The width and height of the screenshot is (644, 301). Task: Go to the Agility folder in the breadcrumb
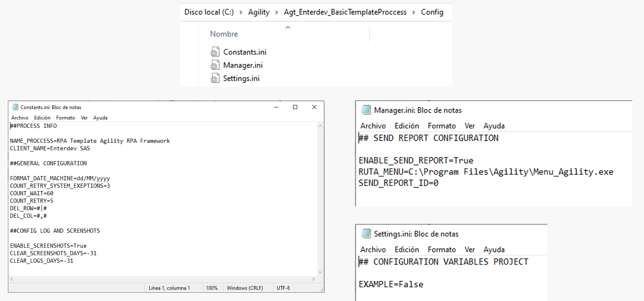[259, 12]
